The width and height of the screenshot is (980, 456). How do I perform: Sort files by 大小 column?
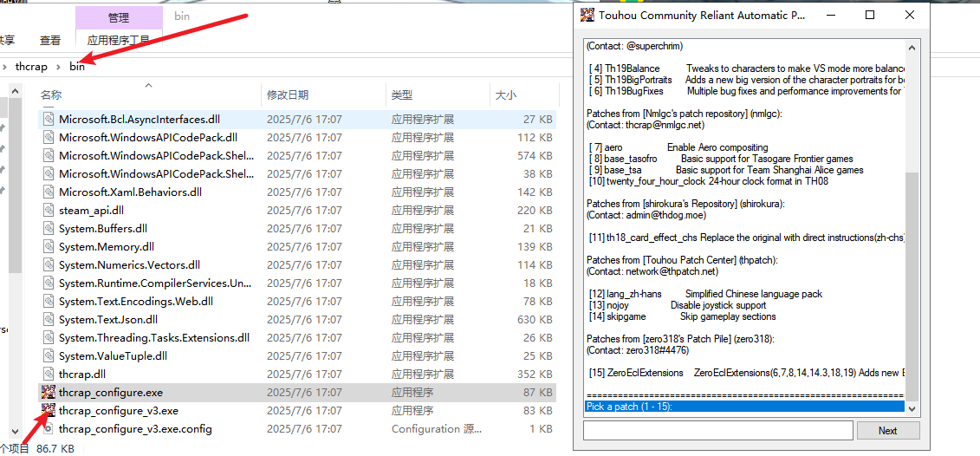(506, 95)
